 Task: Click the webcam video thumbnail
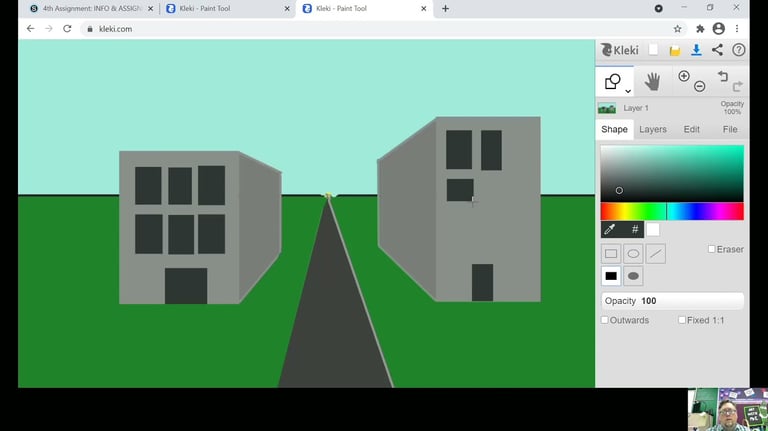[728, 409]
